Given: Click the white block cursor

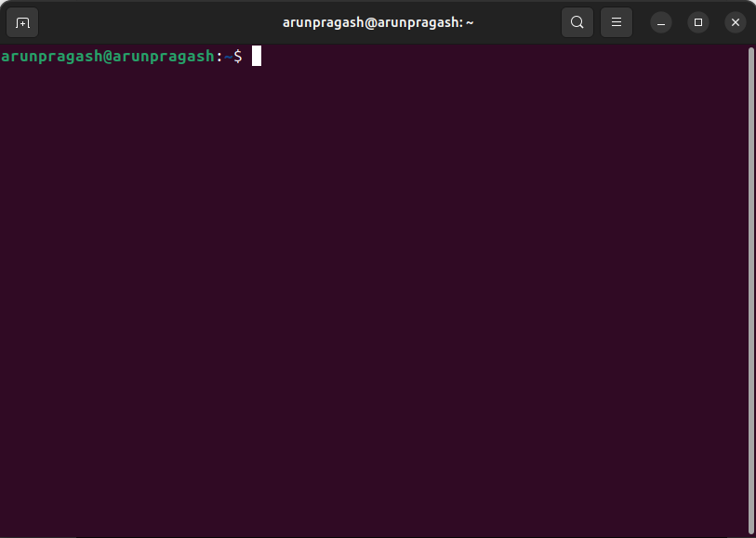Looking at the screenshot, I should (257, 56).
